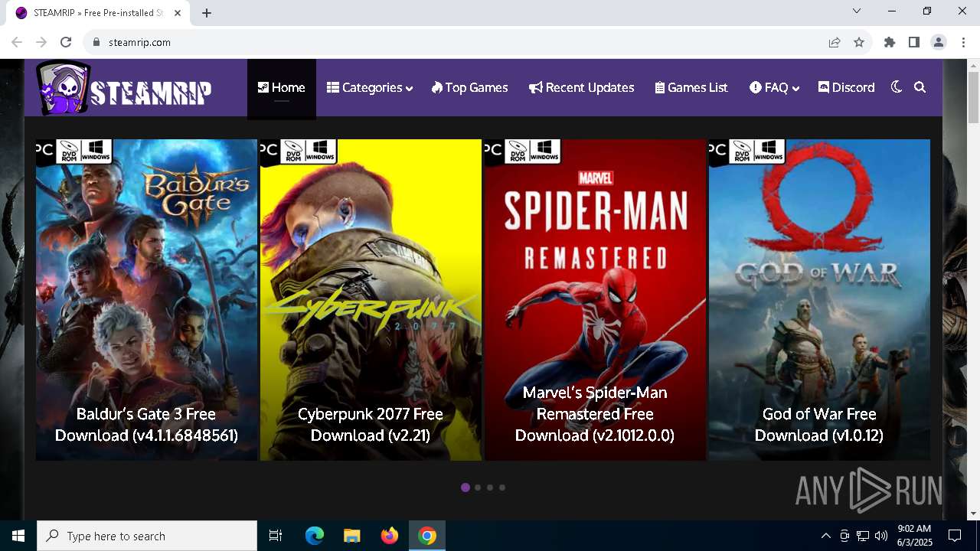Expand the Categories dropdown
This screenshot has width=980, height=551.
(370, 88)
